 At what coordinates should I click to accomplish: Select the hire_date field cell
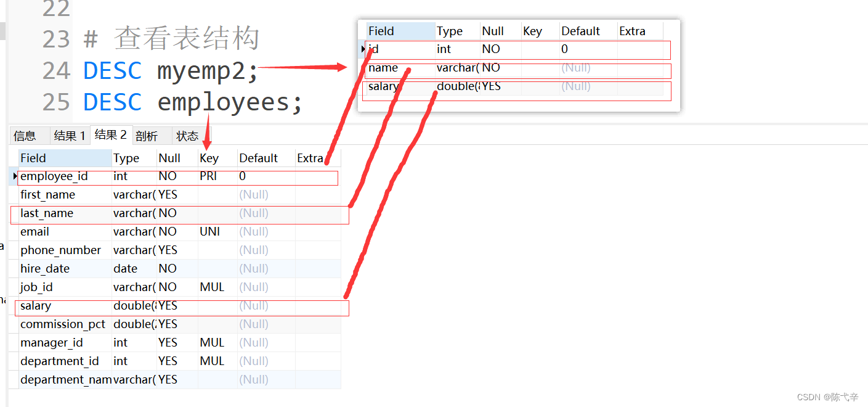65,269
